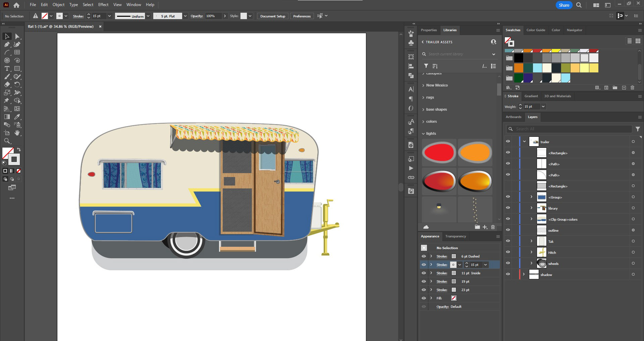Image resolution: width=644 pixels, height=341 pixels.
Task: Open the search icon next to Share
Action: (579, 5)
